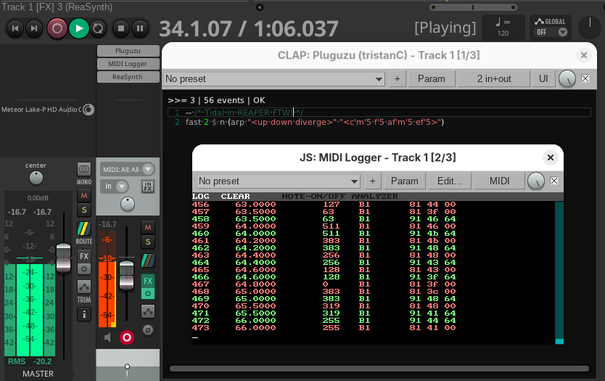Expand Pluguzu No preset dropdown
605x381 pixels.
[274, 79]
